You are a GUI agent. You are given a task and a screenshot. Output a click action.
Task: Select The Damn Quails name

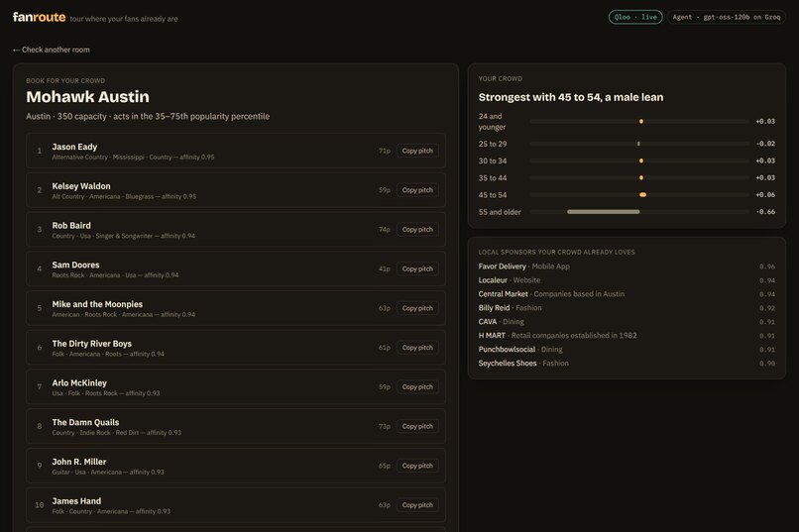(x=85, y=422)
